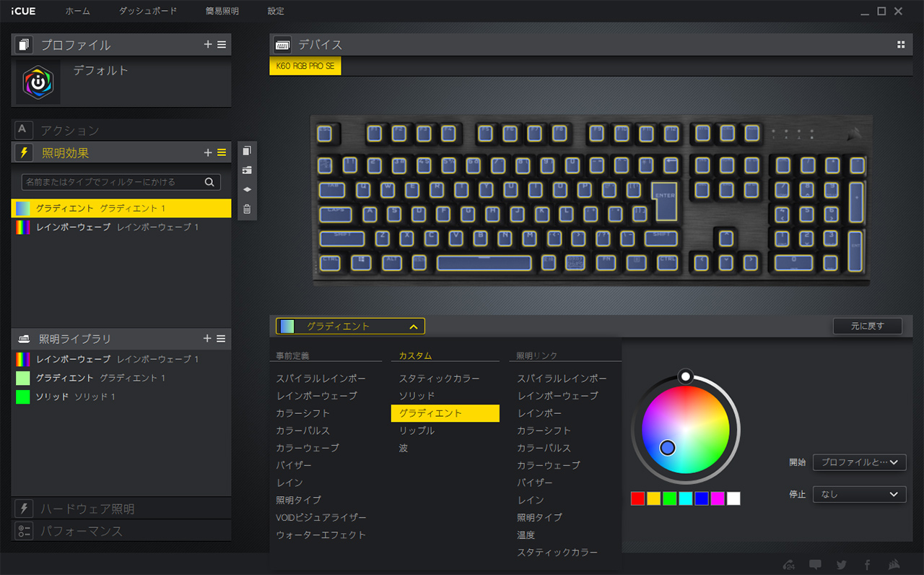Screen dimensions: 924x575
Task: Select the spacebar on the keyboard preview
Action: pyautogui.click(x=484, y=263)
